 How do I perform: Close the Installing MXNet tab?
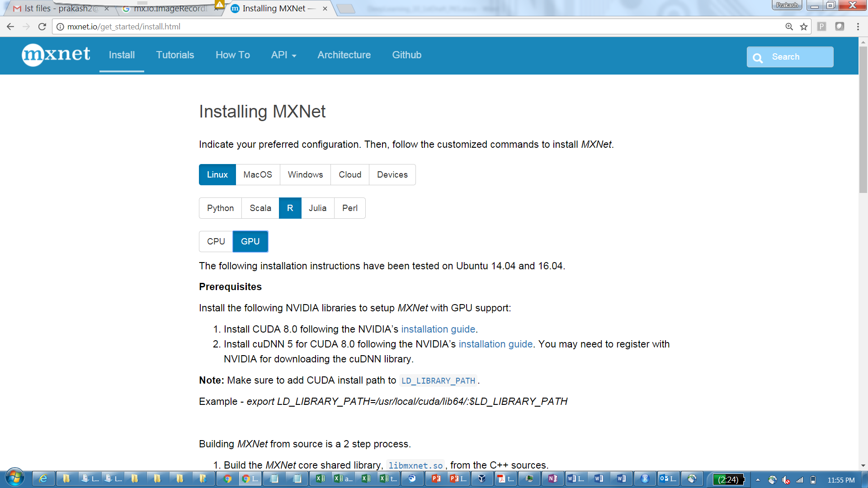click(x=325, y=9)
